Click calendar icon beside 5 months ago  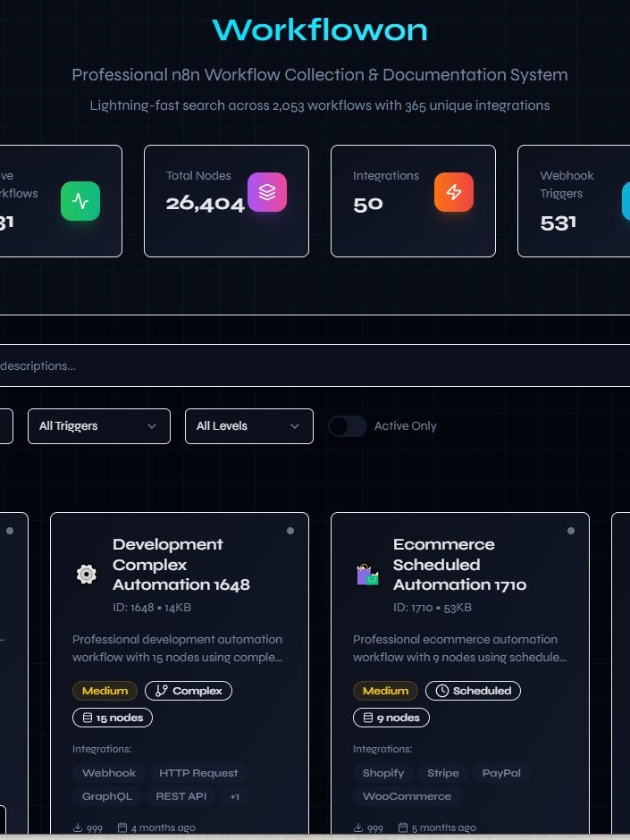(403, 827)
